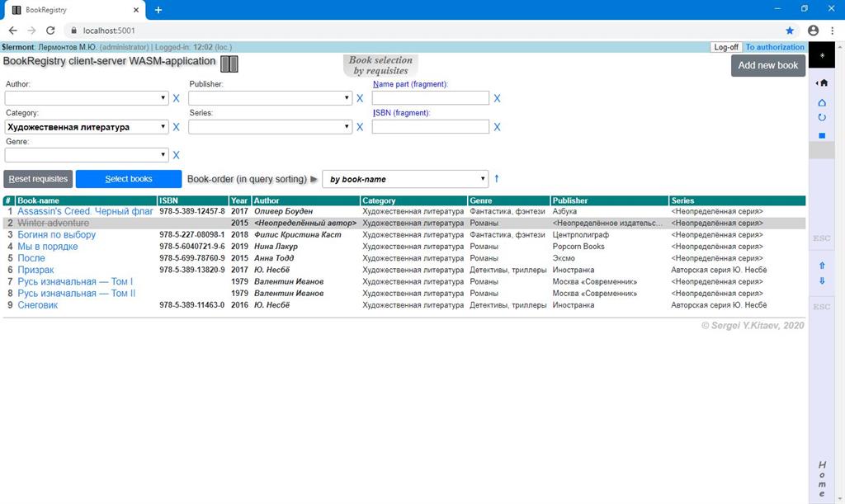
Task: Click the circular refresh icon in the sidebar
Action: coord(822,116)
